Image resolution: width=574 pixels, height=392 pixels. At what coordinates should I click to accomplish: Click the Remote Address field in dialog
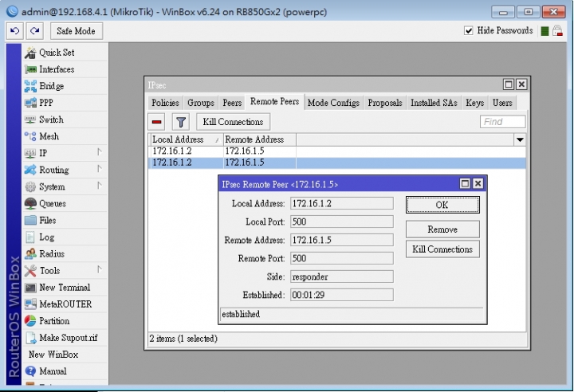pyautogui.click(x=342, y=240)
